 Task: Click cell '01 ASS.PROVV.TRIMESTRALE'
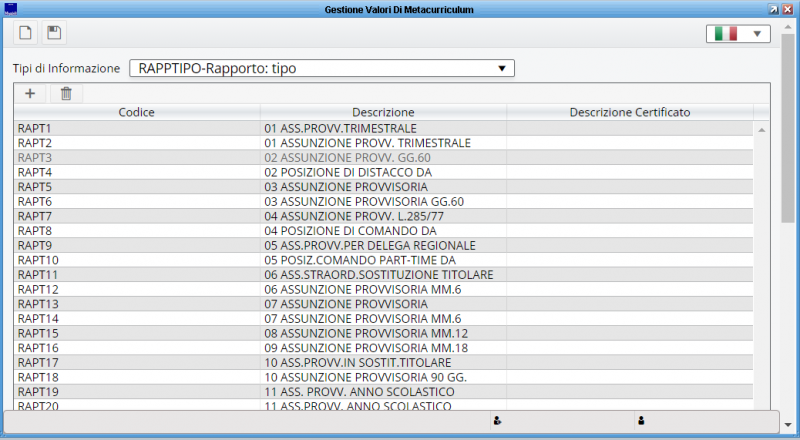384,128
